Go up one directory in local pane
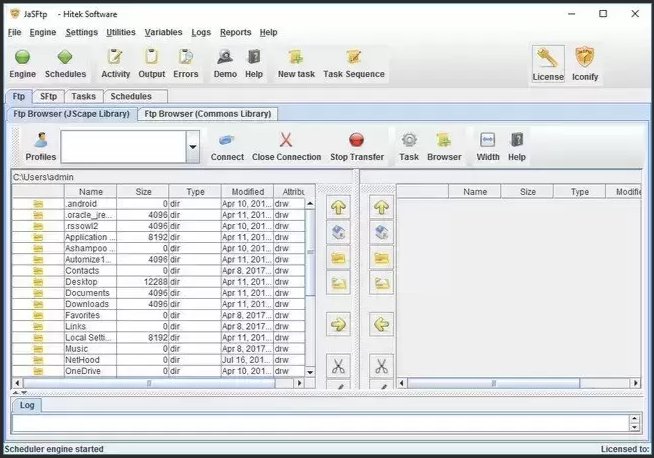This screenshot has height=458, width=654. [338, 207]
